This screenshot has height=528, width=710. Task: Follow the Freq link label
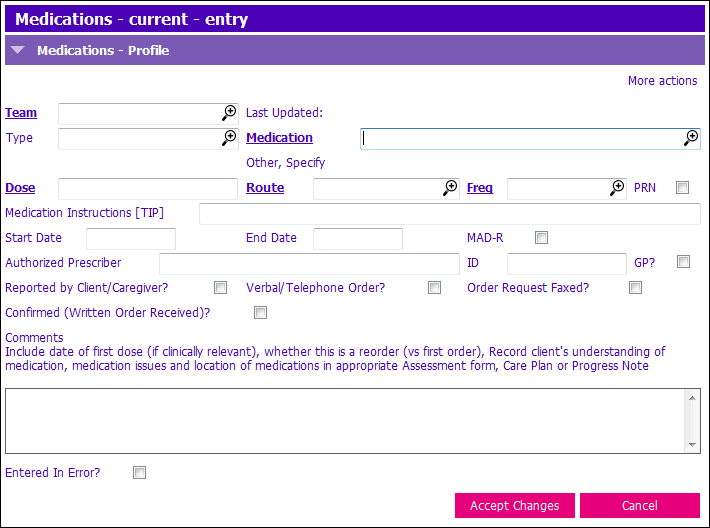coord(480,187)
